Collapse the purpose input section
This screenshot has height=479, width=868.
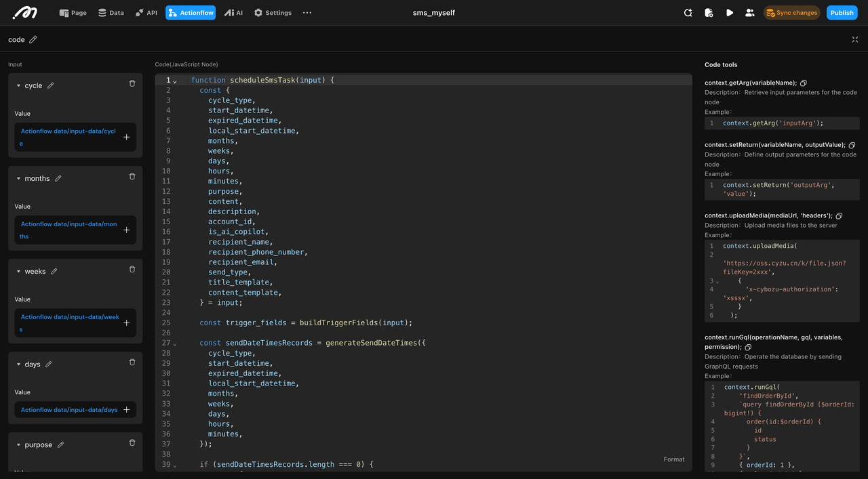(18, 445)
